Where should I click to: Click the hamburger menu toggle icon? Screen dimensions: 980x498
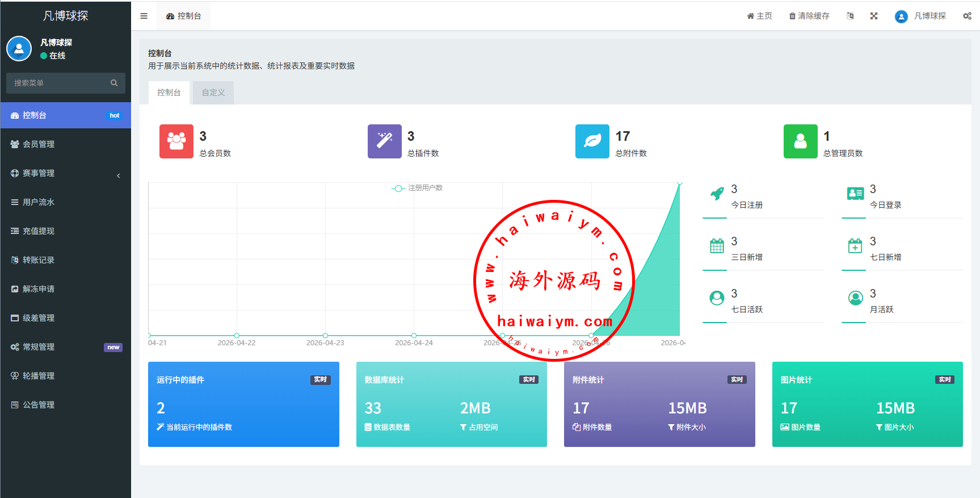pos(144,16)
